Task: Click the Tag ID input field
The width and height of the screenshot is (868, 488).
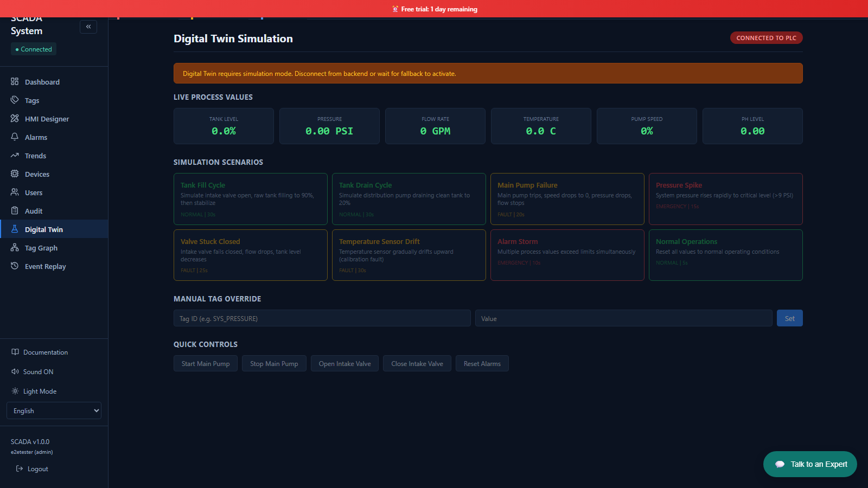Action: 322,318
